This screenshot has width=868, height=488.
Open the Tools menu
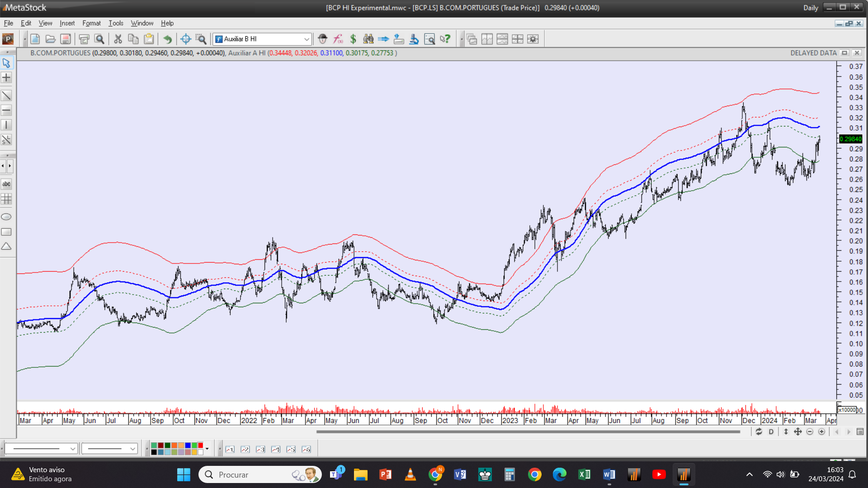point(116,23)
